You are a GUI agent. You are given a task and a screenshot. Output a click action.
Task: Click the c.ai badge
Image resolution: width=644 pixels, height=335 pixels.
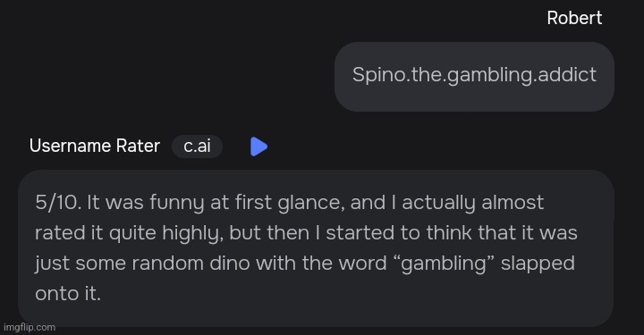197,146
